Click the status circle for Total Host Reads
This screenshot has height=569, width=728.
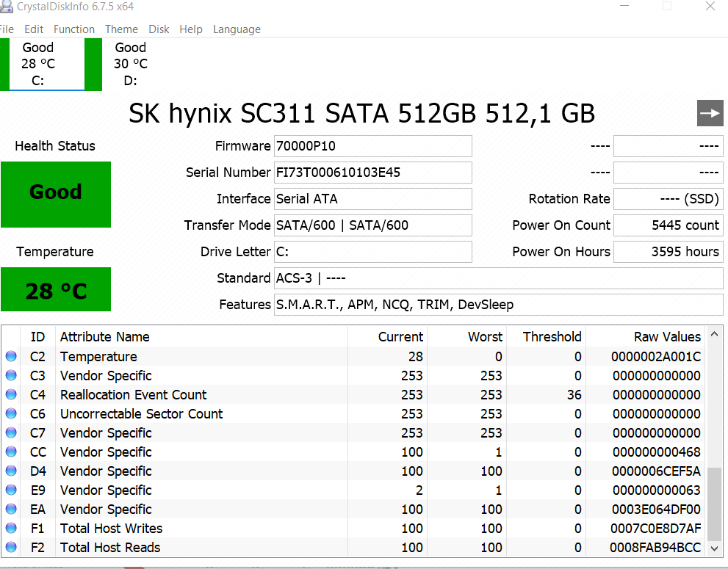coord(11,547)
